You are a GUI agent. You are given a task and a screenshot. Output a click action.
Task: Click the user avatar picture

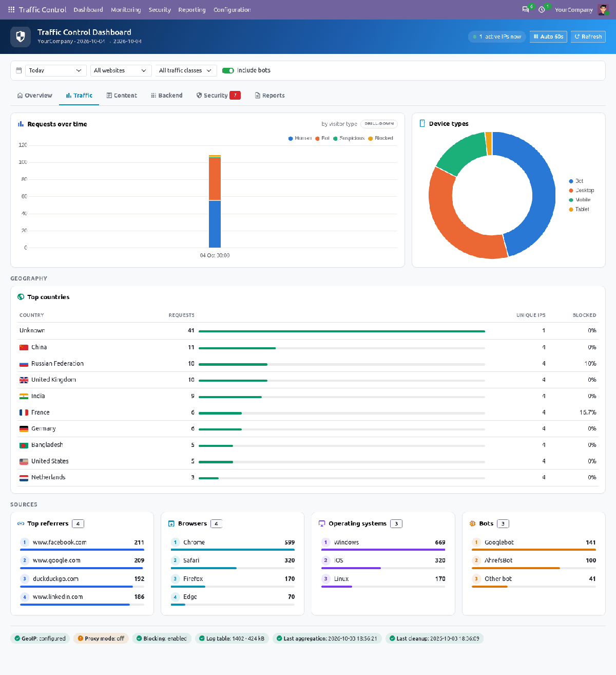603,10
